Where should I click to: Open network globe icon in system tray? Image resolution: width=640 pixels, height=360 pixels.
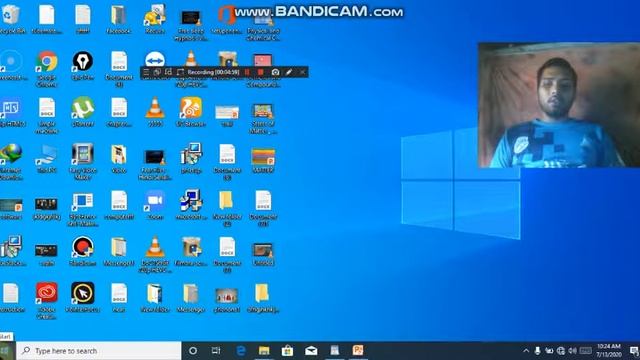click(561, 351)
